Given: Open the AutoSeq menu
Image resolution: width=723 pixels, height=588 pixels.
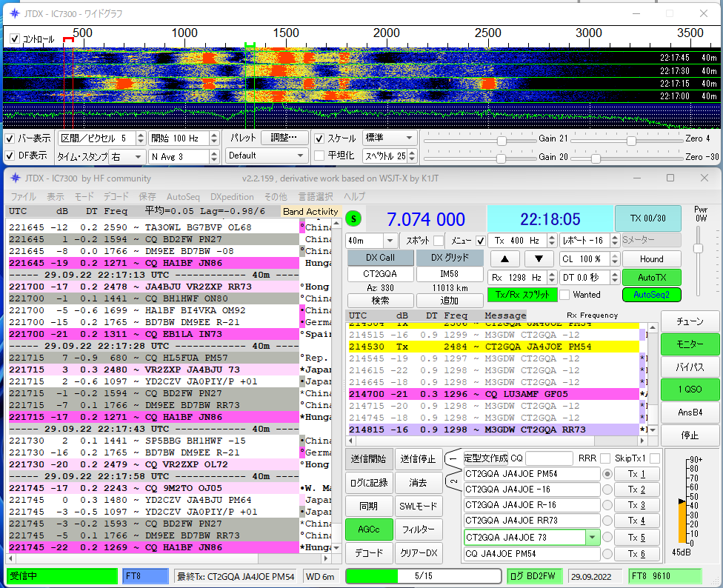Looking at the screenshot, I should pos(183,197).
